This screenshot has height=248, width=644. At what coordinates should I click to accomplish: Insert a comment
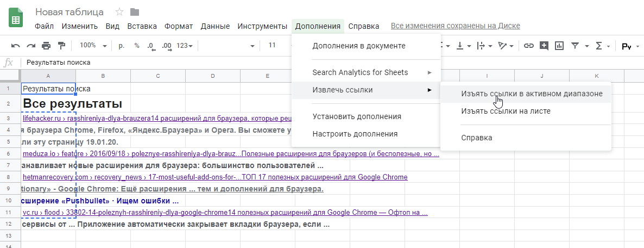click(544, 46)
